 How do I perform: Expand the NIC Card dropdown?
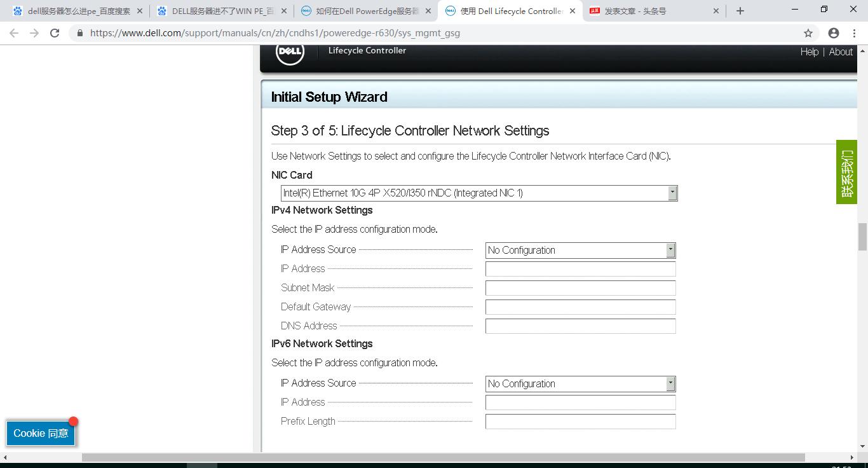(x=672, y=193)
